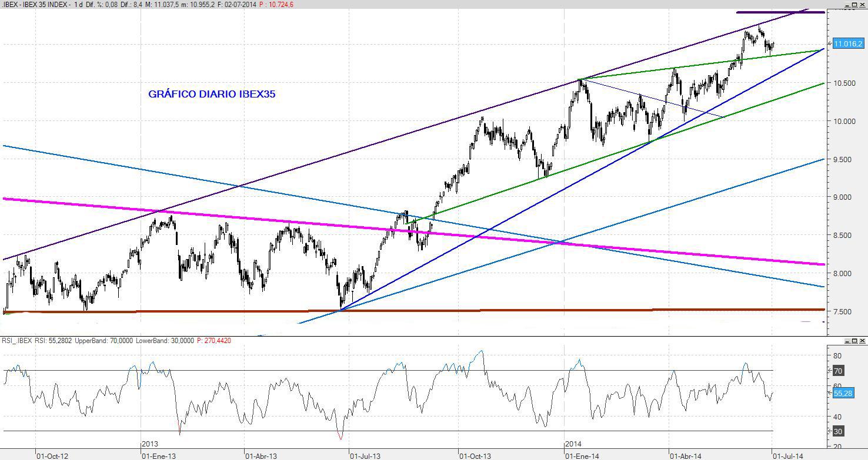Select the brown horizontal support line at 7.500
This screenshot has width=868, height=460.
470,310
